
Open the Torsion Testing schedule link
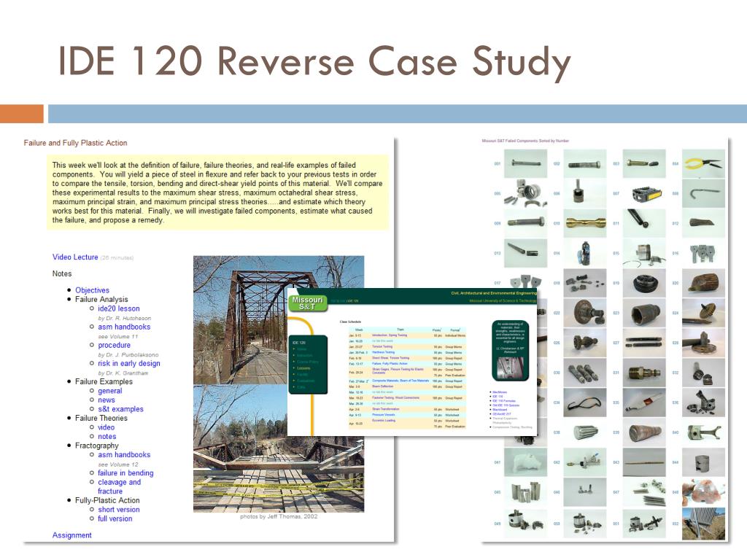[x=382, y=346]
